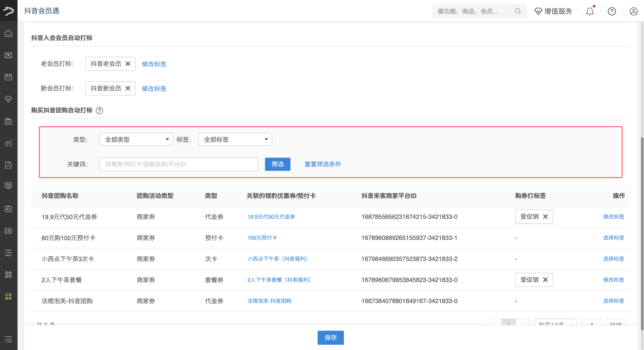Open the report document sidebar icon
Viewport: 644px width, 350px height.
click(x=8, y=165)
